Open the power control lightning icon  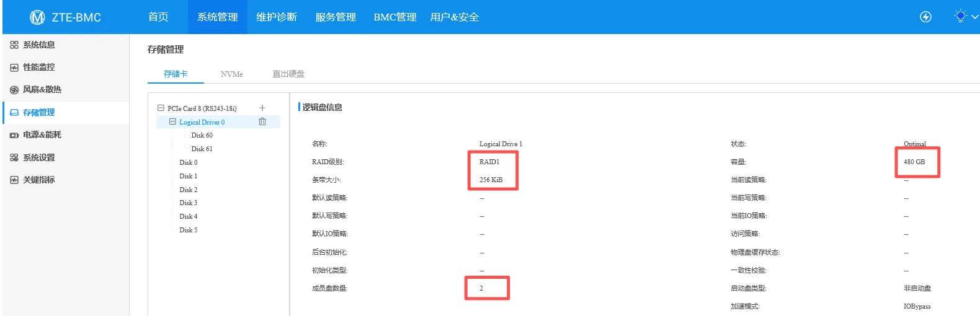(x=925, y=17)
